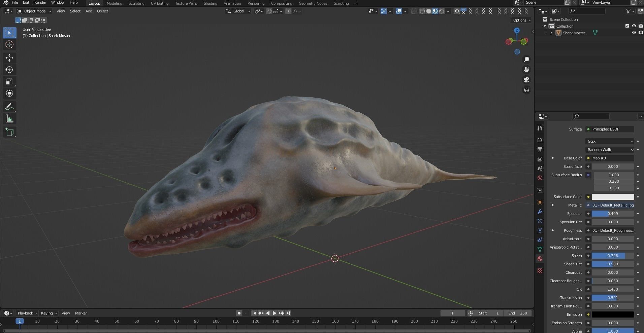Open the Material properties tab icon
The height and width of the screenshot is (333, 644).
click(540, 259)
